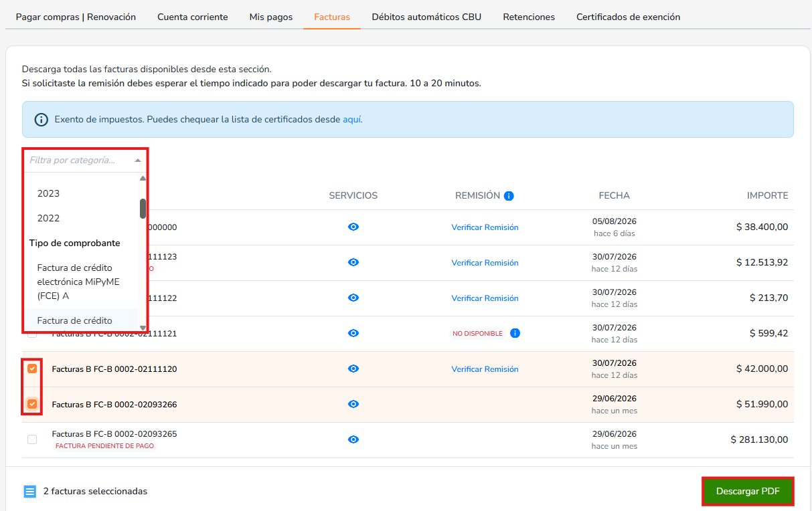Viewport: 812px width, 511px height.
Task: Click the FECHA column header
Action: click(615, 196)
